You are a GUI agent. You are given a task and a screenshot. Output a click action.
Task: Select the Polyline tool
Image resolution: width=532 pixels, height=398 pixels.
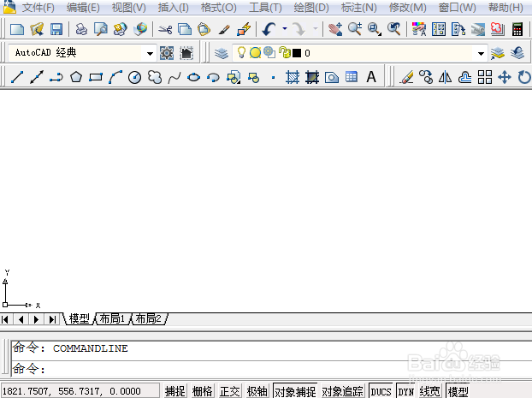click(x=56, y=77)
